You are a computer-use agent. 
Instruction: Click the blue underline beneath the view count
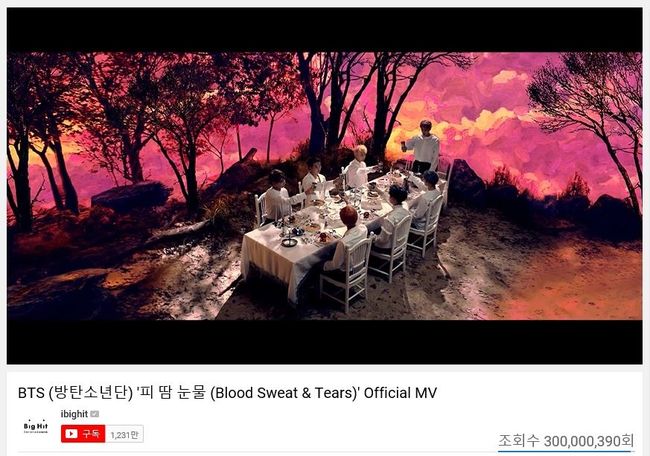tap(566, 451)
